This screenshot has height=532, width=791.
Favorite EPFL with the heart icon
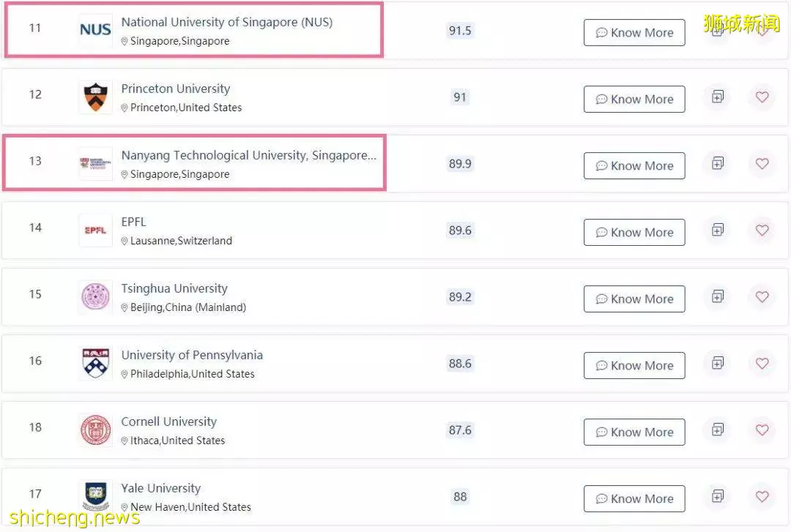coord(762,230)
